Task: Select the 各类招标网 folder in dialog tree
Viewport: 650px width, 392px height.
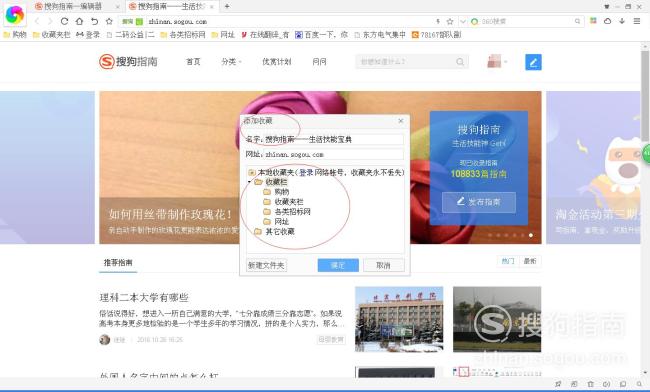Action: 287,212
